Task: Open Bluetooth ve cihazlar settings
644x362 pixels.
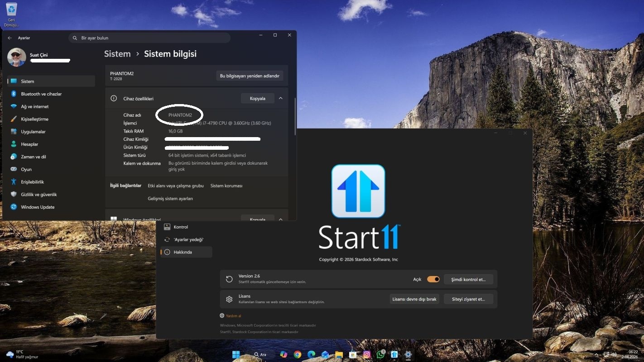Action: click(x=41, y=94)
